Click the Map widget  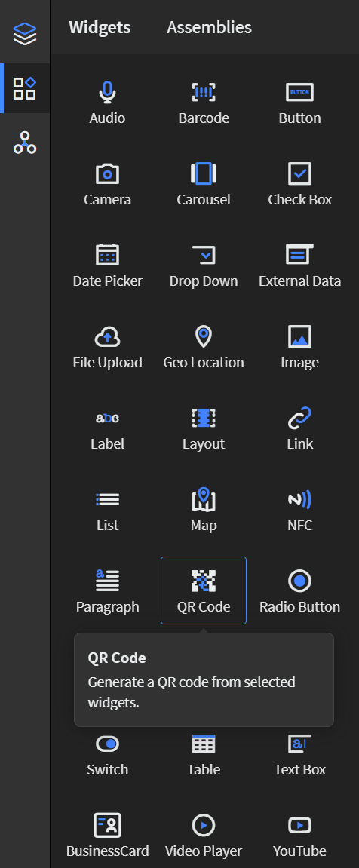click(x=204, y=510)
